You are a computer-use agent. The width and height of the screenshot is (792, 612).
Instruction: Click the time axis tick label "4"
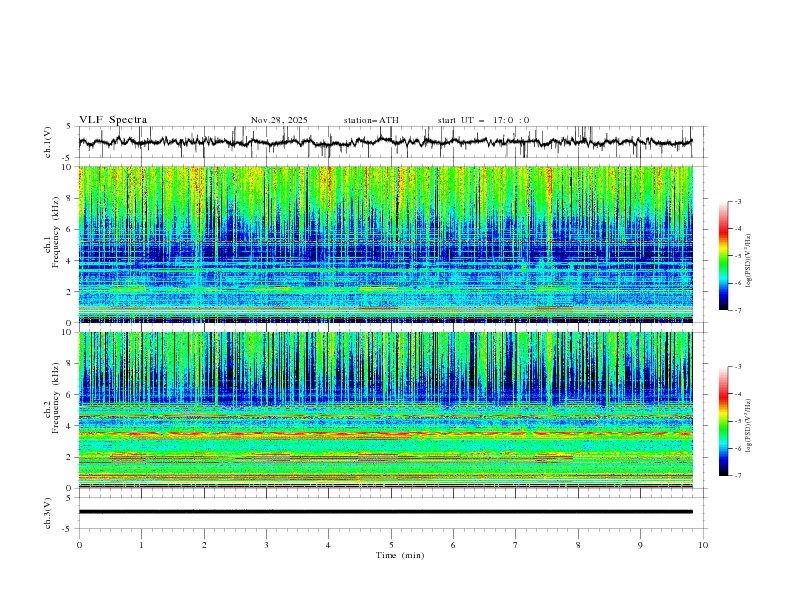[x=328, y=545]
